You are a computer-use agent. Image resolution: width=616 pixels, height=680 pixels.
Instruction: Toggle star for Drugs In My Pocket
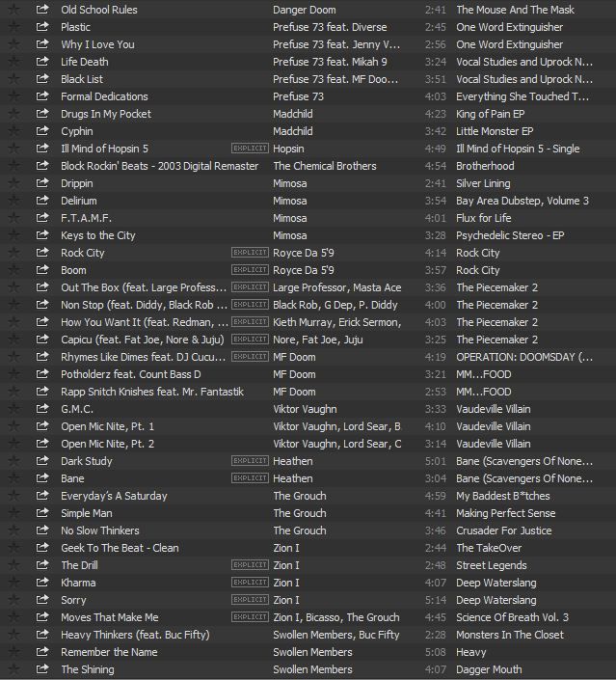click(13, 114)
